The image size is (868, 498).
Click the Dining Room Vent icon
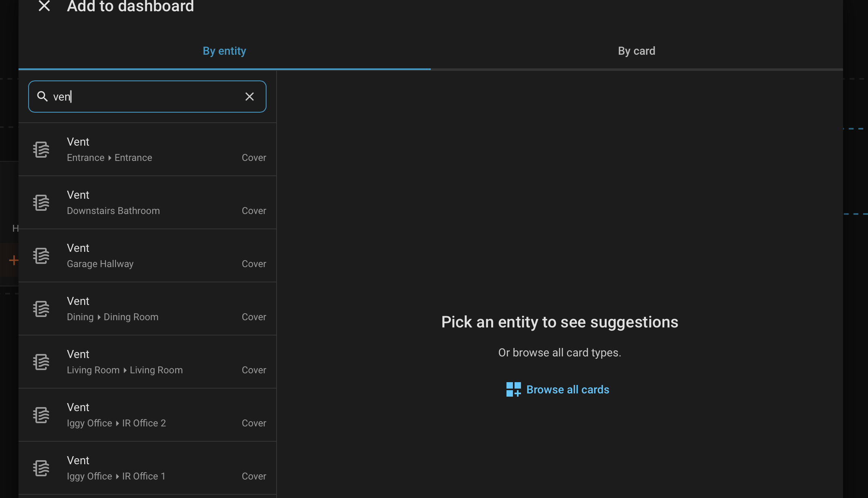[x=41, y=309]
